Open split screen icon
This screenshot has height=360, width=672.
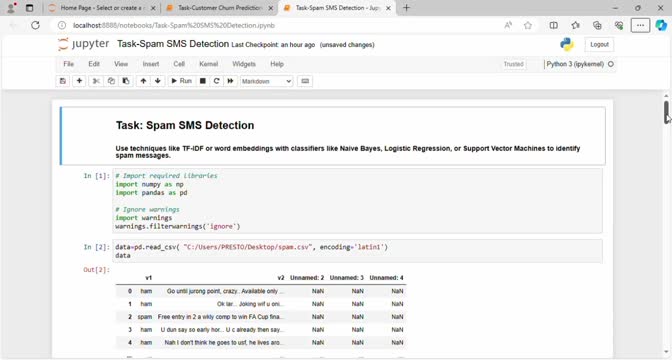pos(554,25)
